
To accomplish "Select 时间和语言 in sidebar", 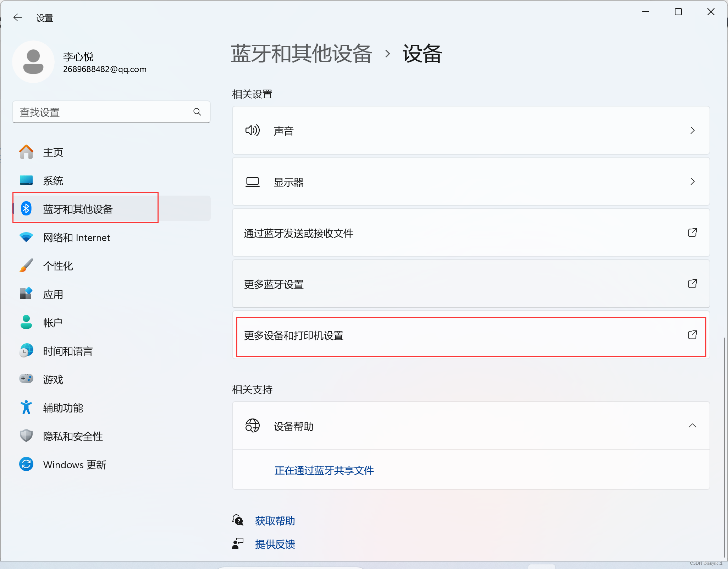I will [68, 351].
